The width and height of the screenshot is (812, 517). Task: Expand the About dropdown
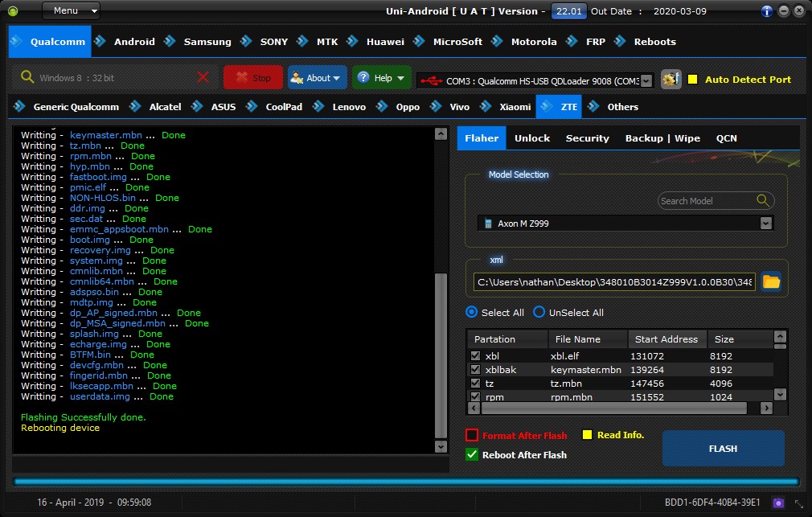tap(317, 78)
